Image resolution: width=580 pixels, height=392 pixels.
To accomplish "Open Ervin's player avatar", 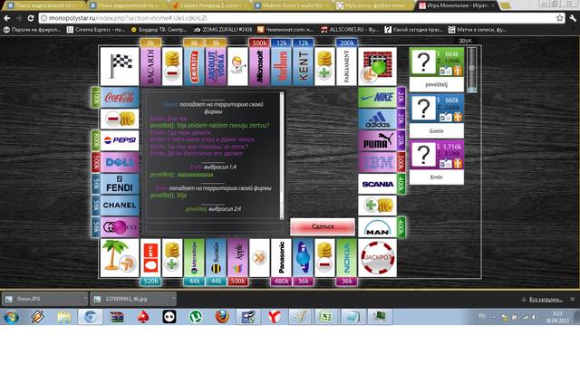I will (423, 155).
